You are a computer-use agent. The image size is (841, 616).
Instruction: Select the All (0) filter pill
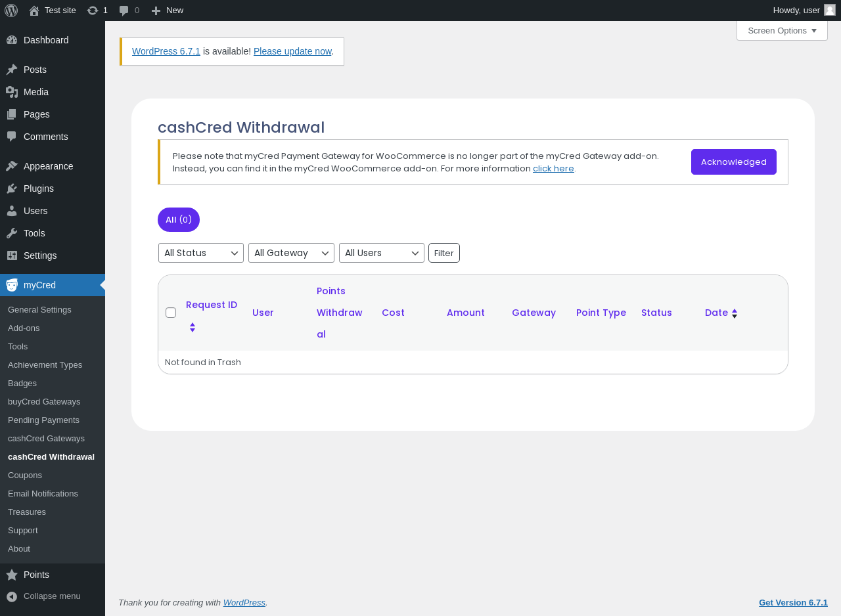(179, 220)
